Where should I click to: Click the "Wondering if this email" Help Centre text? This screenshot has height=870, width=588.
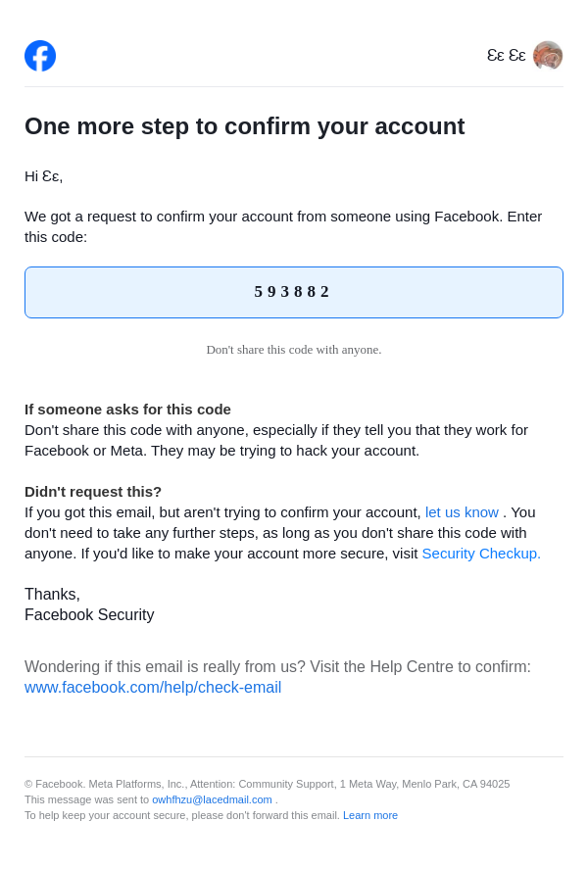tap(277, 667)
